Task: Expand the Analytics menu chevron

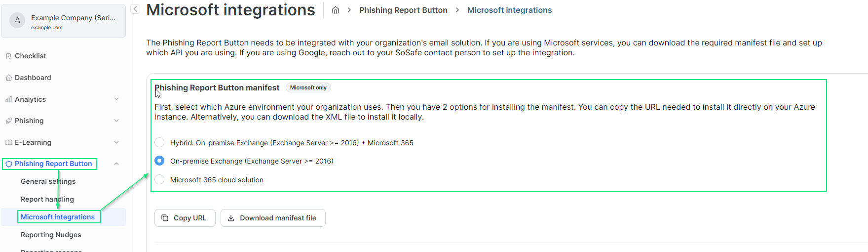Action: [116, 99]
